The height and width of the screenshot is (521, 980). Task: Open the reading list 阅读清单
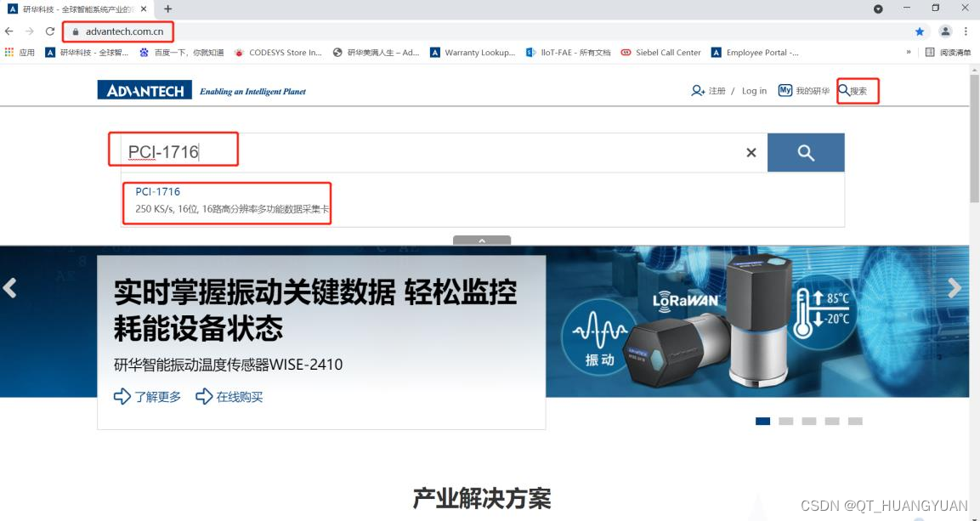[948, 53]
